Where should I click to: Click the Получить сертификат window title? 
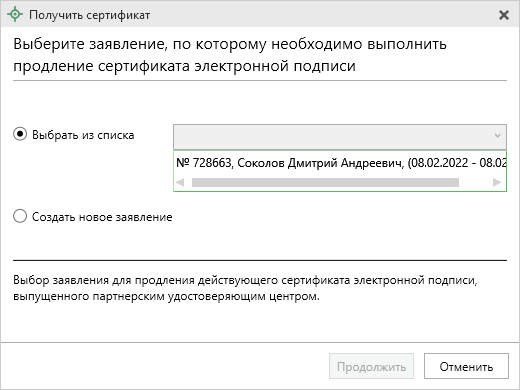coord(89,15)
